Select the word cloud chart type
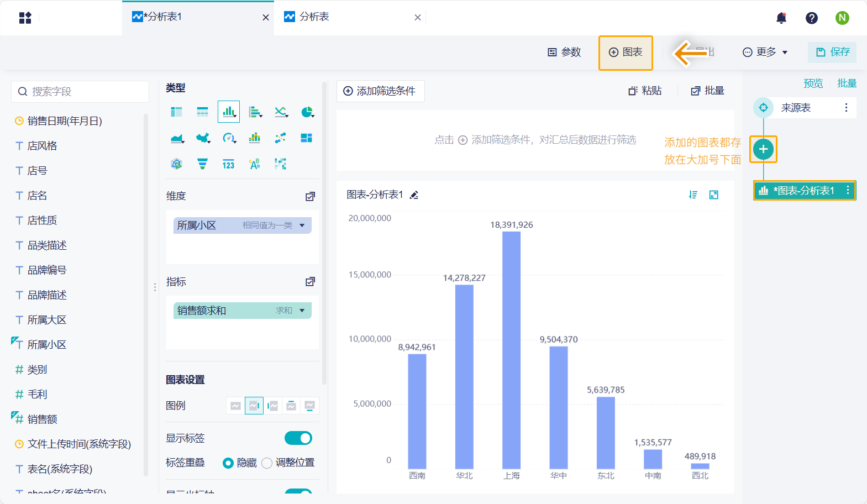867x504 pixels. coord(255,164)
